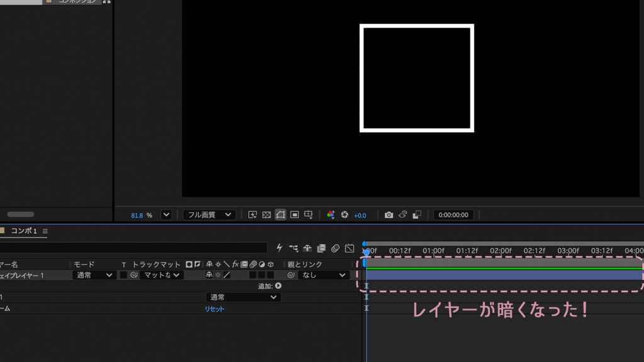Open show channel and color management icon
Image resolution: width=644 pixels, height=362 pixels.
click(x=330, y=215)
